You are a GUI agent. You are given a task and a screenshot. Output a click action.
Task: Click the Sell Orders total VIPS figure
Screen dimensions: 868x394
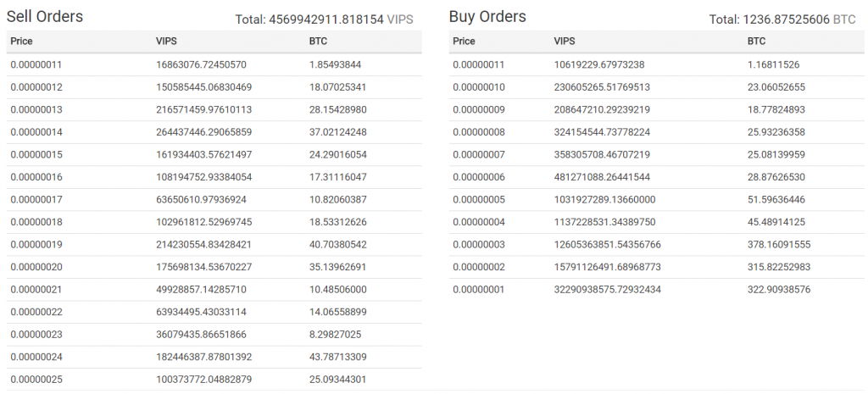click(x=326, y=19)
